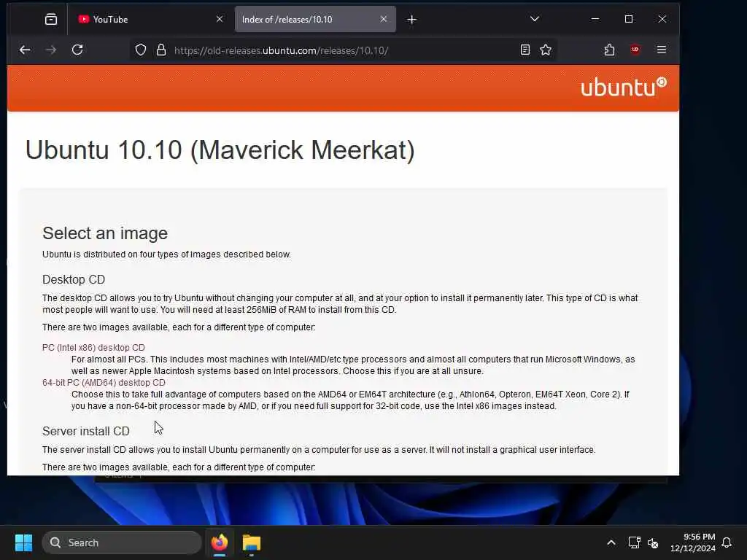The width and height of the screenshot is (747, 560).
Task: Open notifications bell icon
Action: (x=727, y=542)
